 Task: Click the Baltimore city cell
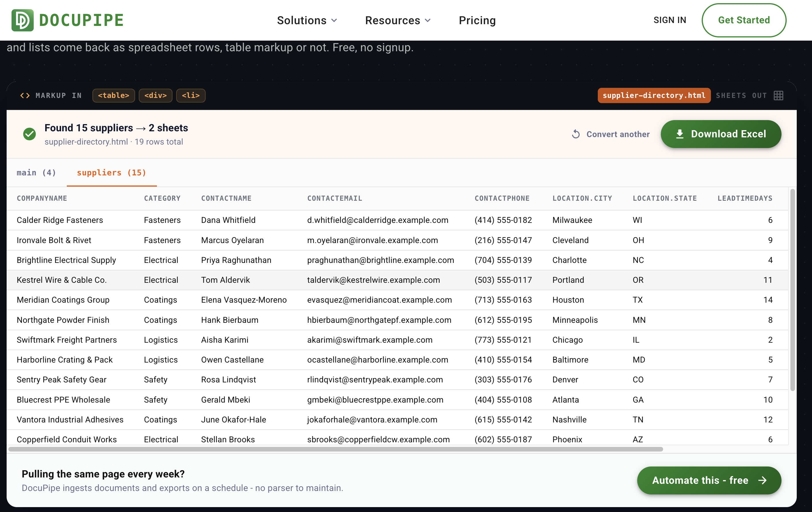point(570,360)
